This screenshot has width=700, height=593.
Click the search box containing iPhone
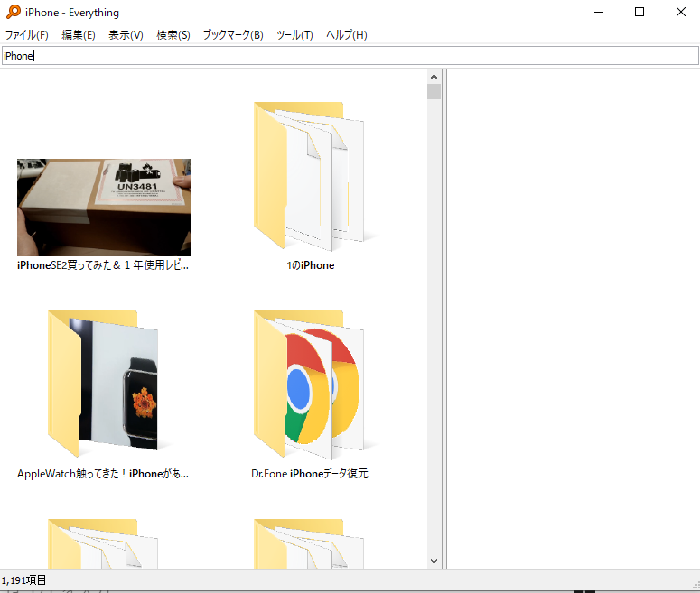pyautogui.click(x=350, y=56)
